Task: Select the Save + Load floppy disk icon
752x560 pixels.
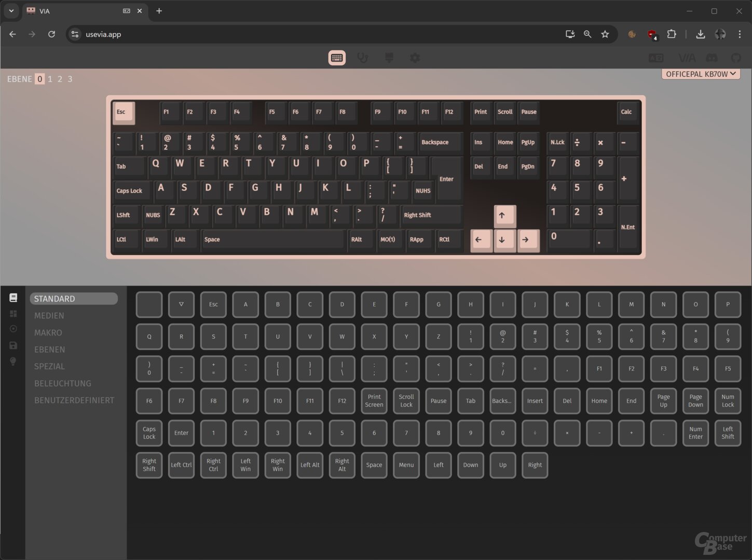Action: [x=13, y=345]
